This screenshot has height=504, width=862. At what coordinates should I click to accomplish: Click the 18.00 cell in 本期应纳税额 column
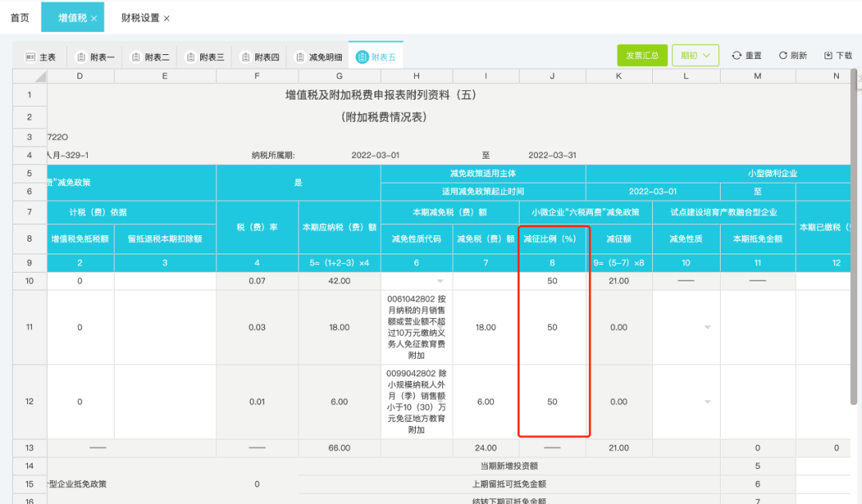pyautogui.click(x=339, y=327)
